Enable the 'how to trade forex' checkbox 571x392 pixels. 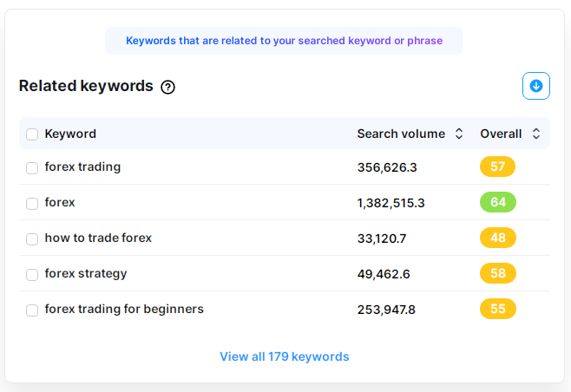pyautogui.click(x=32, y=239)
